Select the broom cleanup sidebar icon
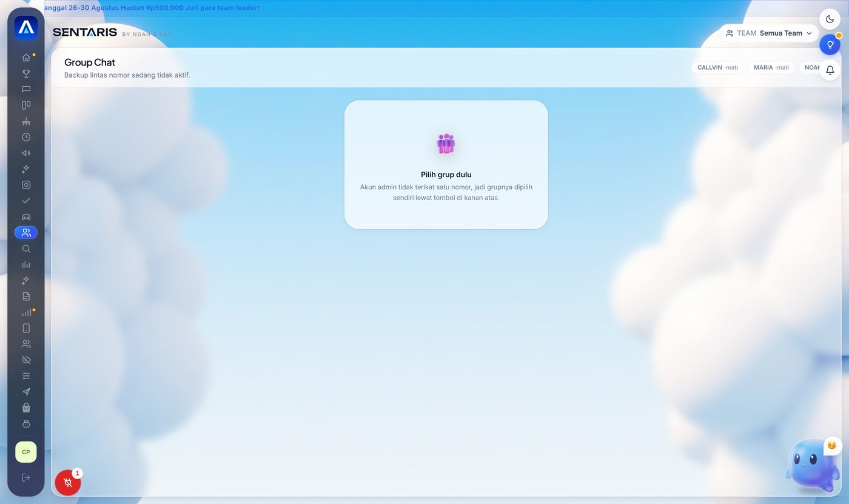 coord(26,121)
